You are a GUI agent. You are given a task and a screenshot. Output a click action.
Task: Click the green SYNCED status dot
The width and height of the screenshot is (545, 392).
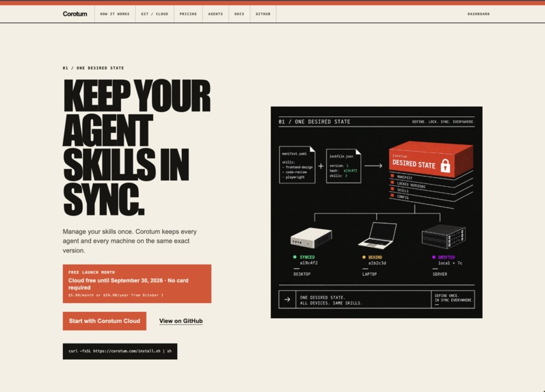pos(295,257)
